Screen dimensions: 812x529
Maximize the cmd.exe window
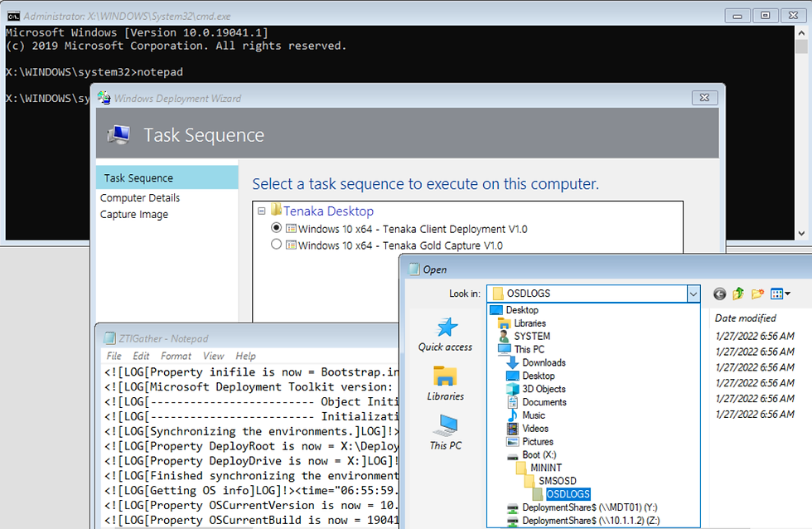coord(766,16)
